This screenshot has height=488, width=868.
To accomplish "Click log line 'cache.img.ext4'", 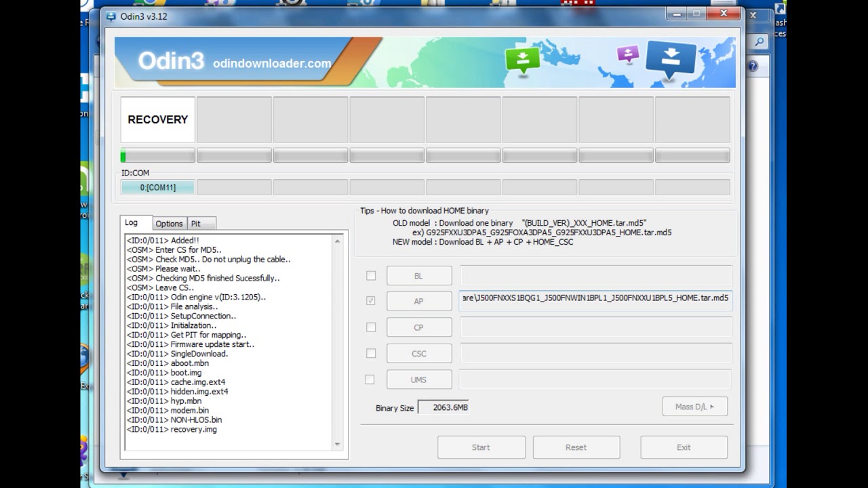I will pos(176,382).
